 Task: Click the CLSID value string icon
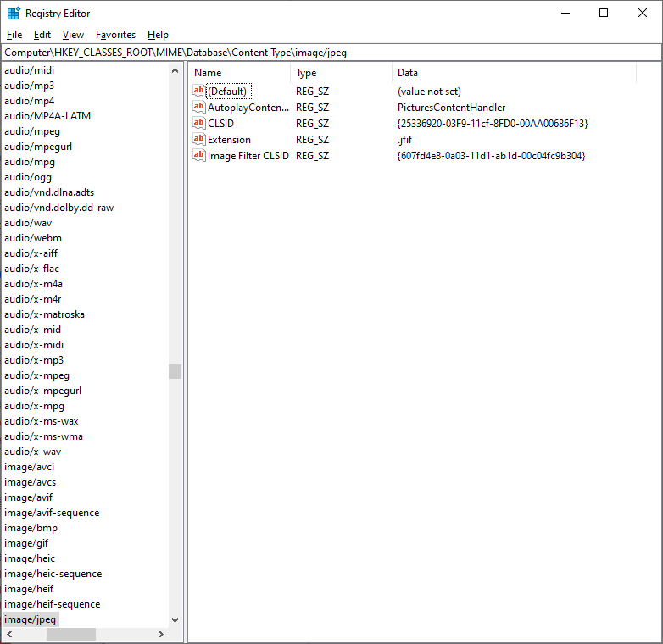point(199,123)
